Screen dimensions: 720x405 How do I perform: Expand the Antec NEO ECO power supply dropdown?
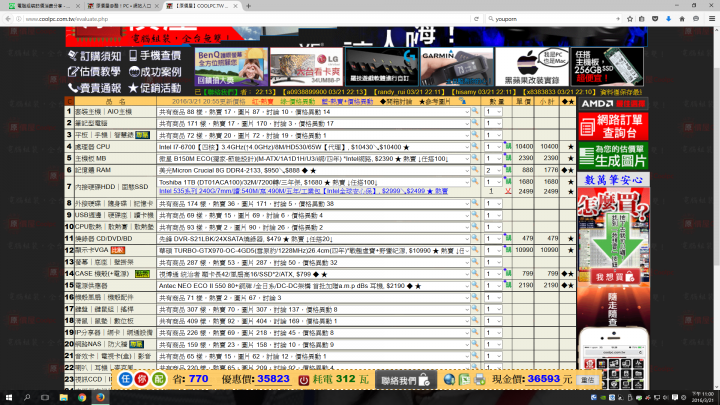pos(314,286)
